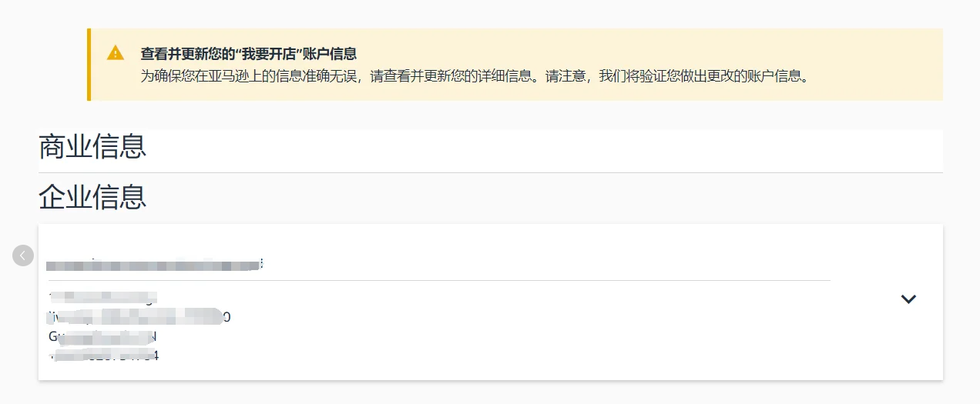This screenshot has height=404, width=980.
Task: Click the first blurred address line below the divider
Action: click(103, 297)
